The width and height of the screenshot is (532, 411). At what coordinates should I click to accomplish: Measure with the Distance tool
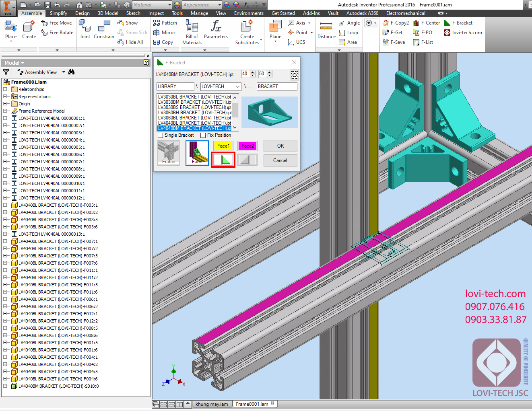point(326,30)
